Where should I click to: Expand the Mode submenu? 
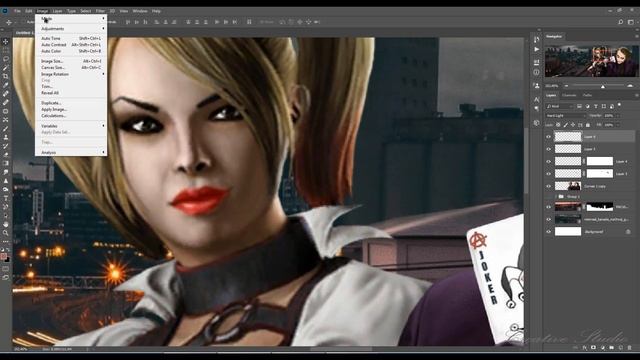tap(71, 19)
